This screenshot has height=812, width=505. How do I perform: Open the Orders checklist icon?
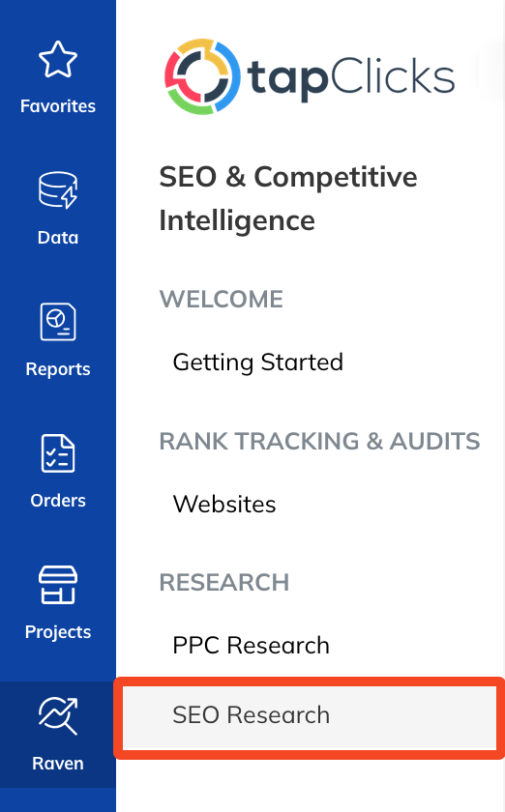click(58, 453)
